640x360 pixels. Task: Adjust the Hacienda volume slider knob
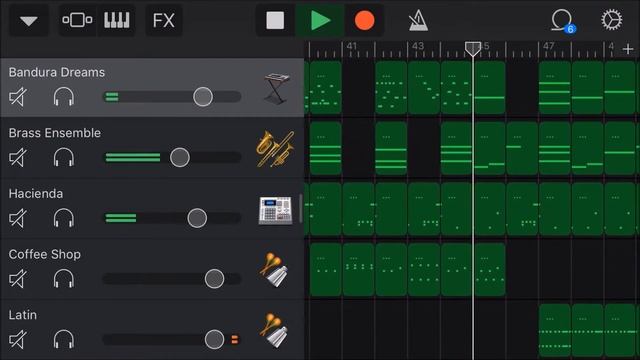[x=197, y=218]
